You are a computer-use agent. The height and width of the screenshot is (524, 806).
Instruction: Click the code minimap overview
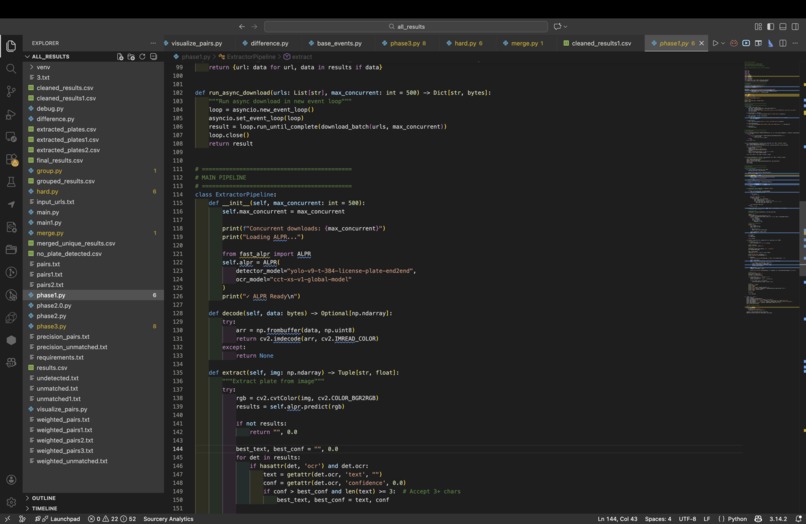point(772,188)
